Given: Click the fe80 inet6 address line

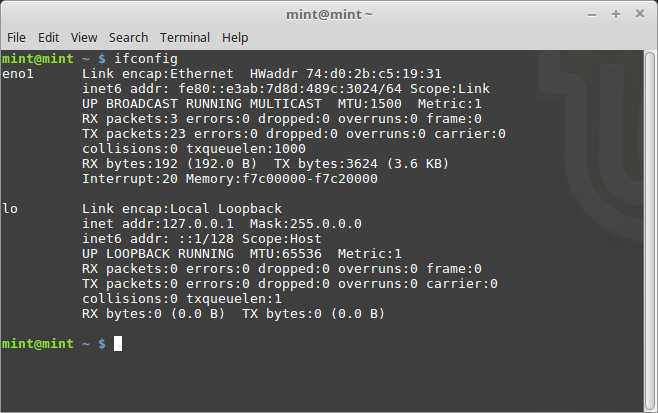Looking at the screenshot, I should click(286, 89).
